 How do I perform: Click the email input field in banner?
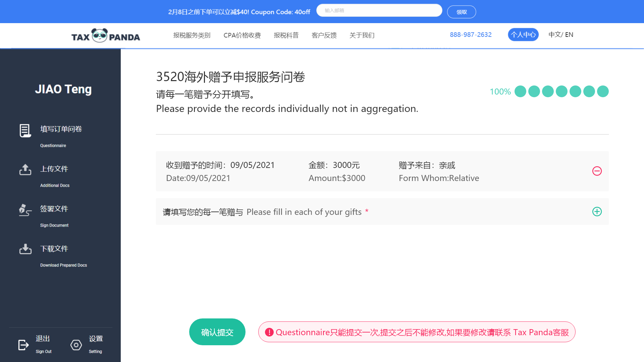[379, 10]
